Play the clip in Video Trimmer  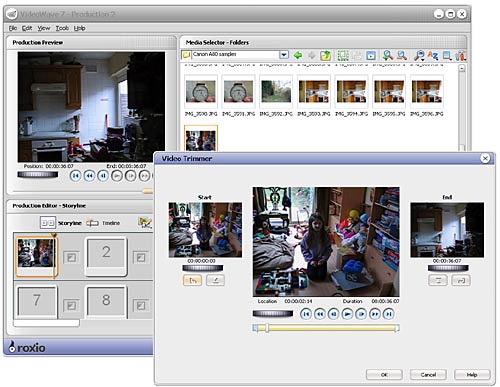[347, 314]
